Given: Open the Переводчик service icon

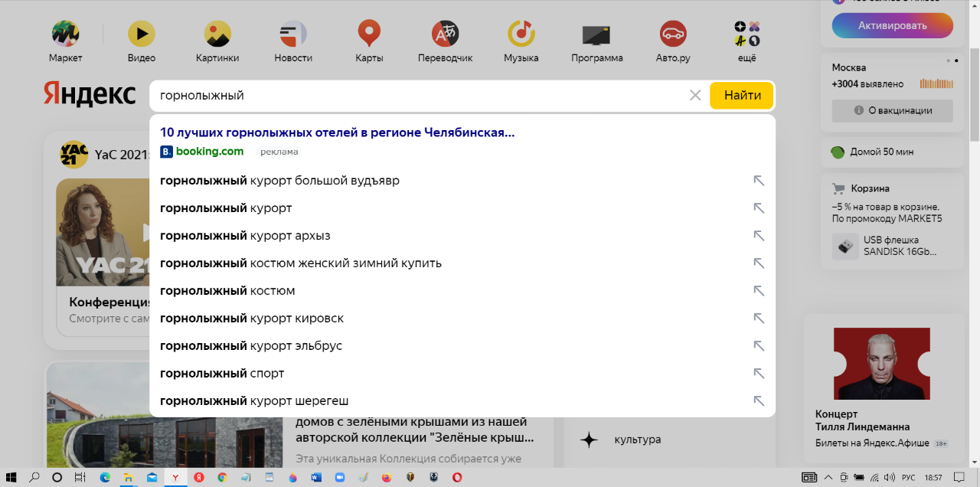Looking at the screenshot, I should point(445,34).
